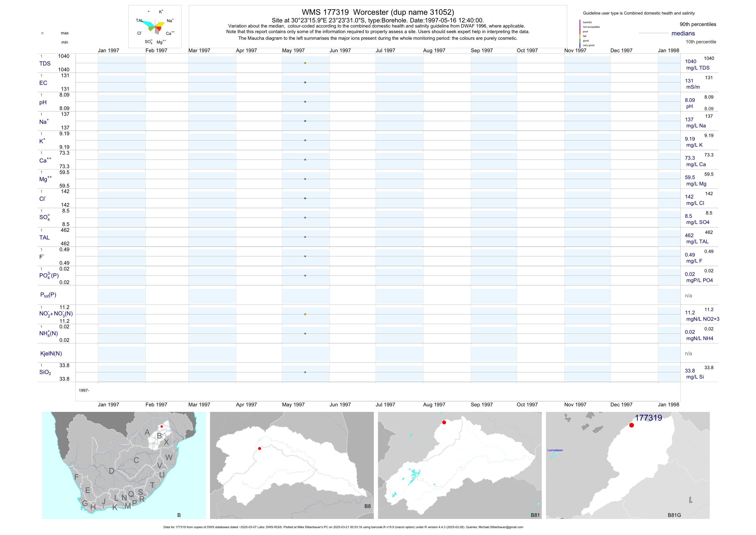Click the Lornadawn dam label
This screenshot has height=535, width=756.
click(x=555, y=450)
